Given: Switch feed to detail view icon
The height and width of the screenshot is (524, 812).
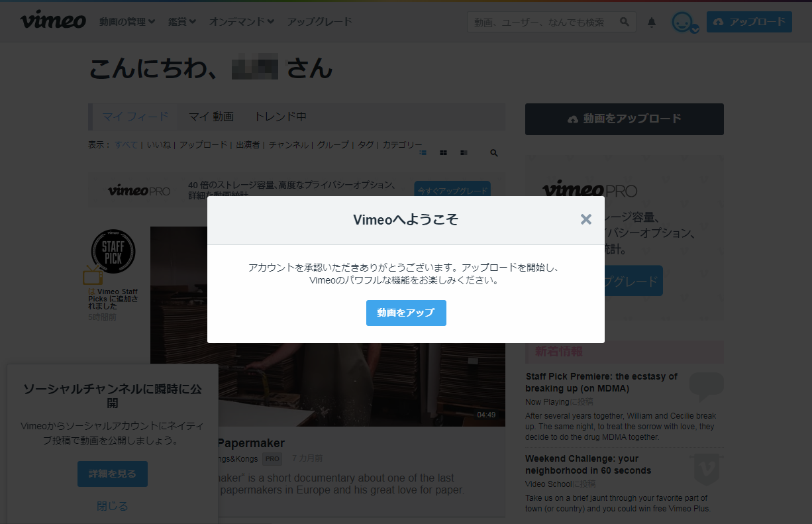Looking at the screenshot, I should pyautogui.click(x=464, y=153).
